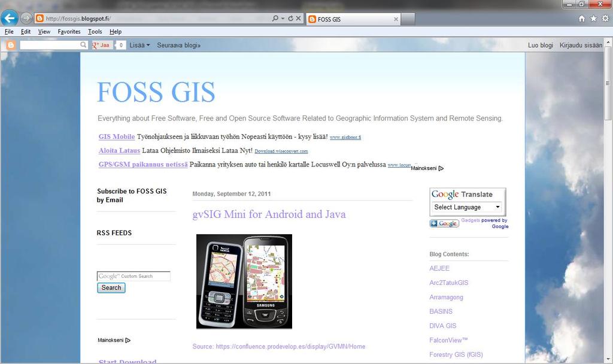Viewport: 613px width, 364px height.
Task: Open the Help menu
Action: [116, 32]
